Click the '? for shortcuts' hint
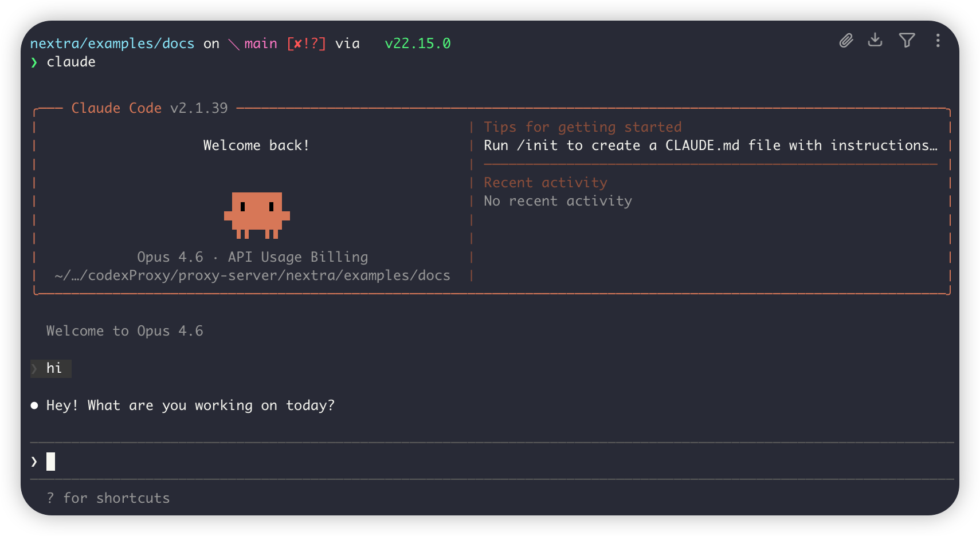This screenshot has width=980, height=536. point(108,498)
